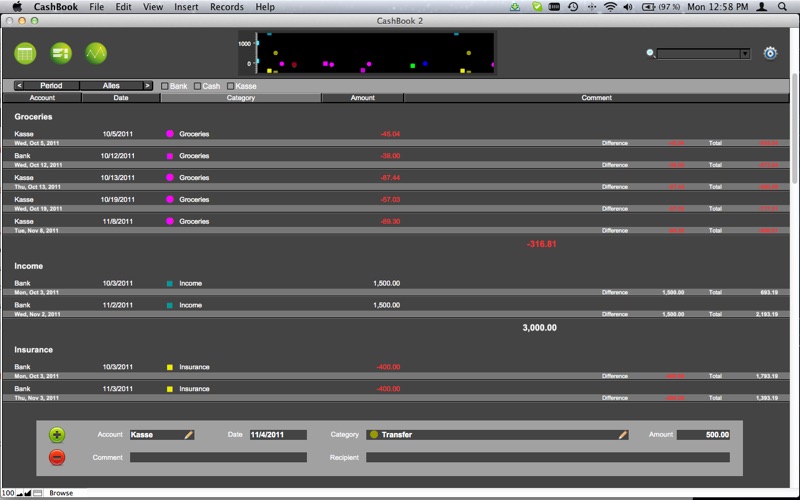Open the table list view icon
Screen dimensions: 800x500
26,53
